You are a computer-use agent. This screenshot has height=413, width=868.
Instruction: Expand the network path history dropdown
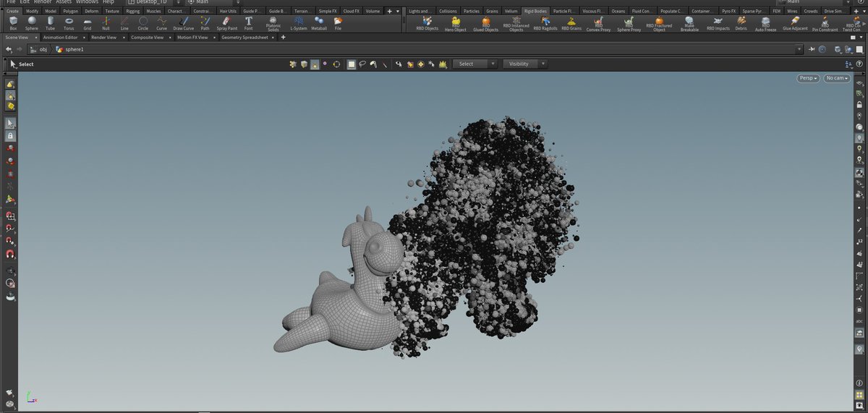[799, 49]
